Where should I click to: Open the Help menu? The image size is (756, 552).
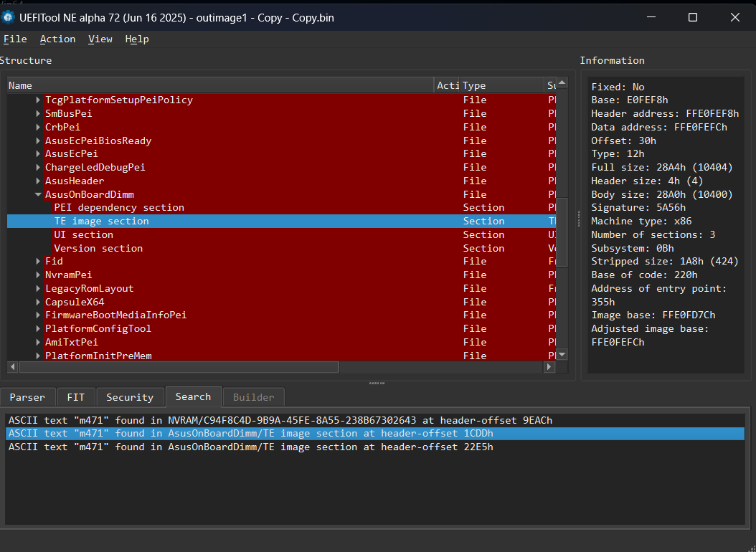click(x=137, y=39)
